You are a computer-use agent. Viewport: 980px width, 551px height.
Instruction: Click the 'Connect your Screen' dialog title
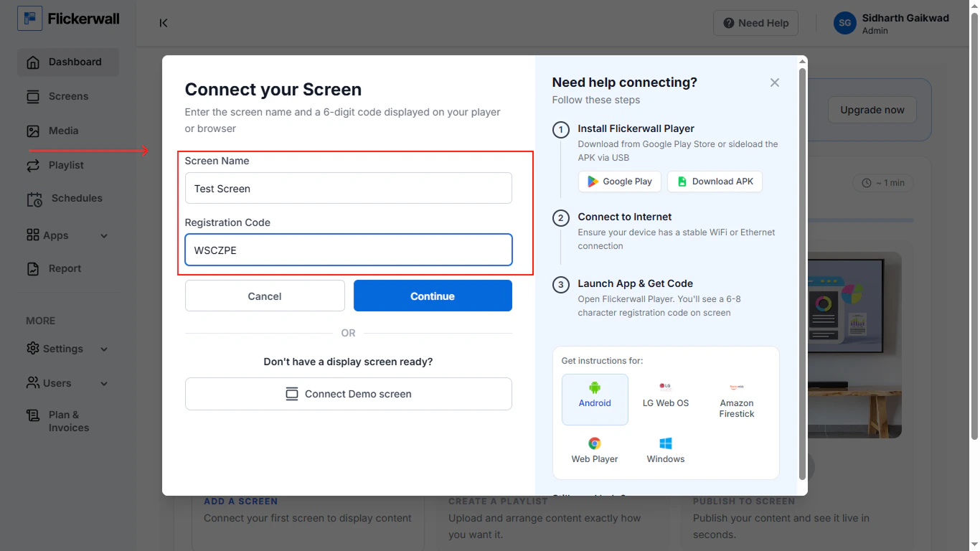click(x=273, y=90)
